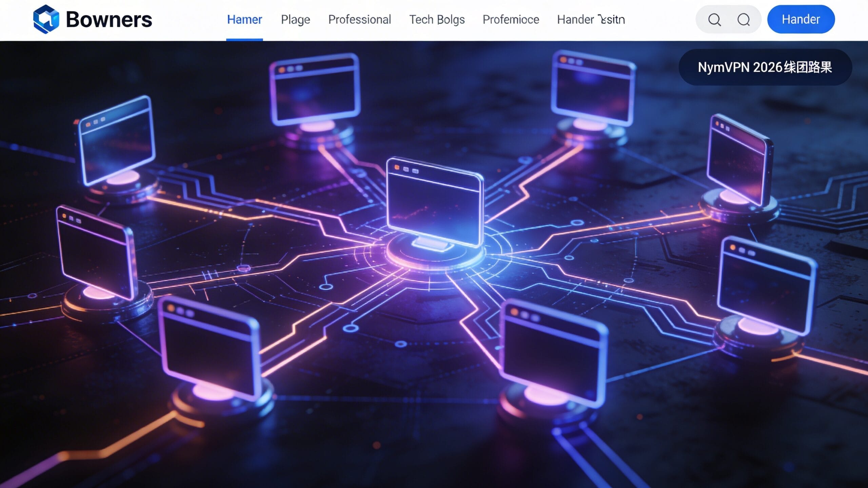
Task: Click the Bowners brand name text
Action: (109, 20)
